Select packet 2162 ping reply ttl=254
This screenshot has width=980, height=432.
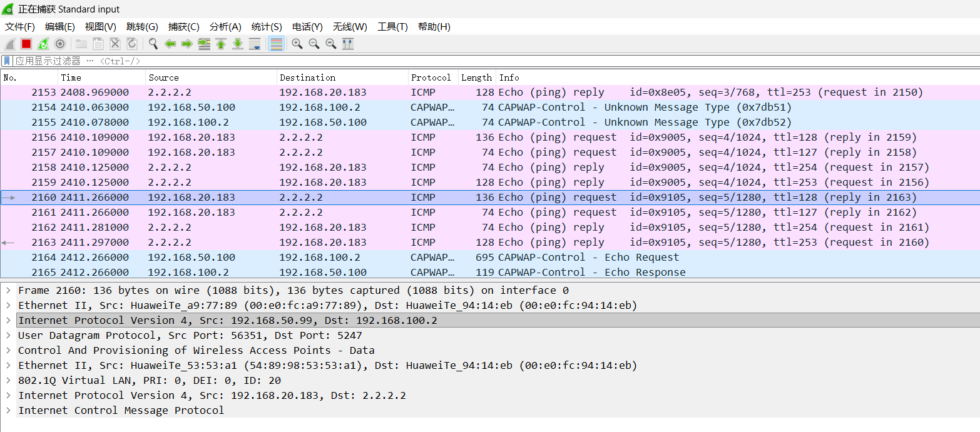click(x=490, y=227)
